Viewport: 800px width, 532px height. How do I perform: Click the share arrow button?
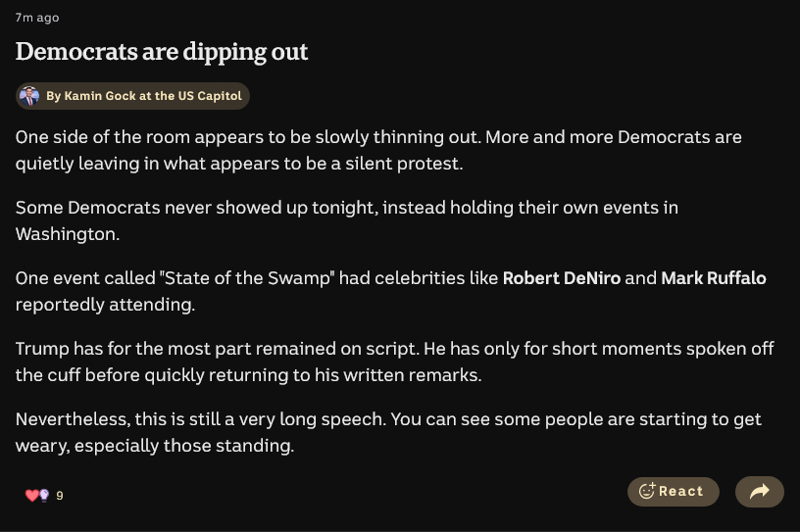pyautogui.click(x=759, y=492)
